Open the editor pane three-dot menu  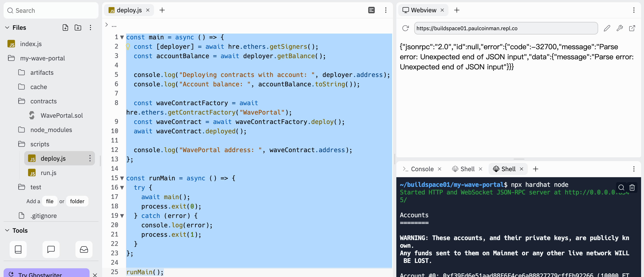pos(386,10)
